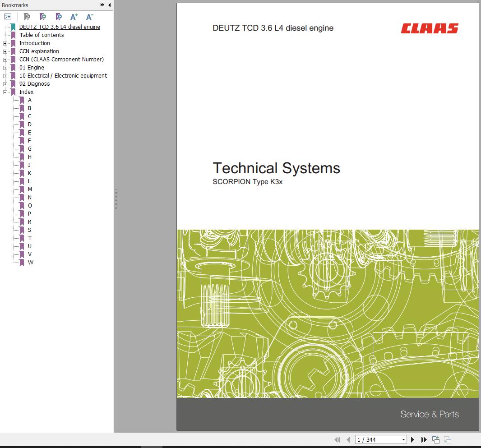Collapse the Bookmarks panel with left arrow
The image size is (481, 448).
(109, 5)
